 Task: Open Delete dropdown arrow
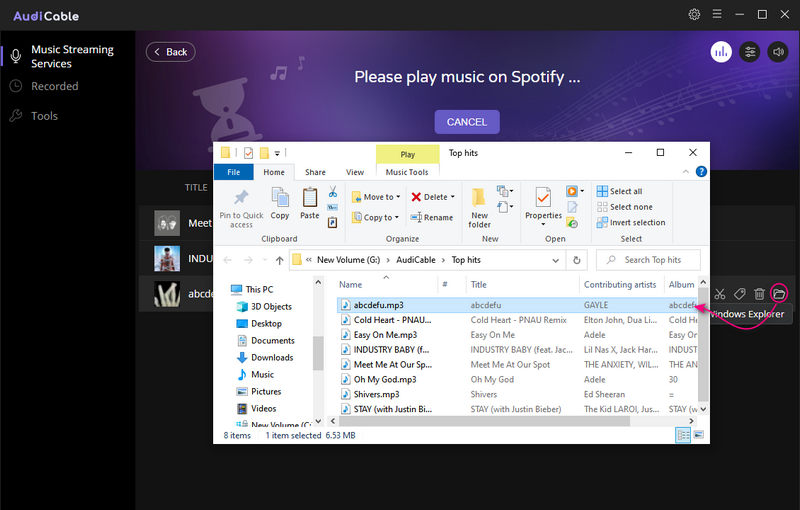(453, 197)
